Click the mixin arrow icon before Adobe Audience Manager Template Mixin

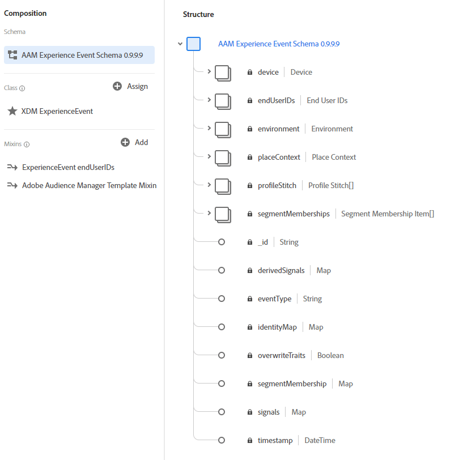click(x=11, y=185)
